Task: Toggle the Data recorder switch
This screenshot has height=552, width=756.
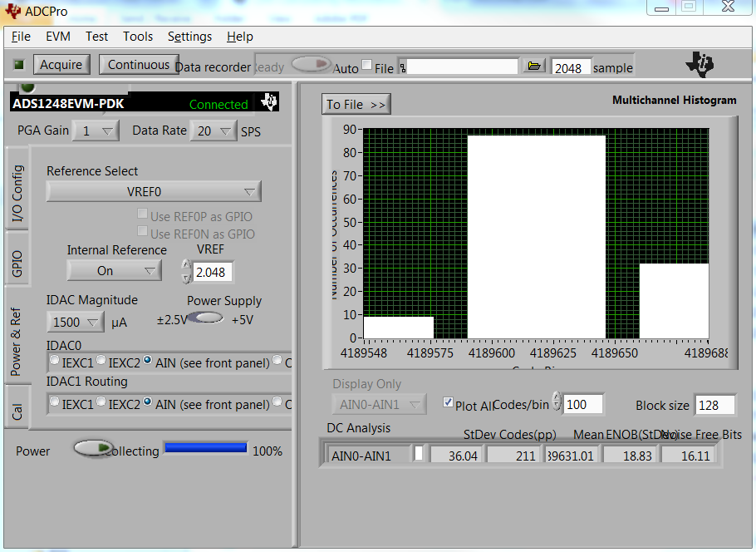Action: 311,64
